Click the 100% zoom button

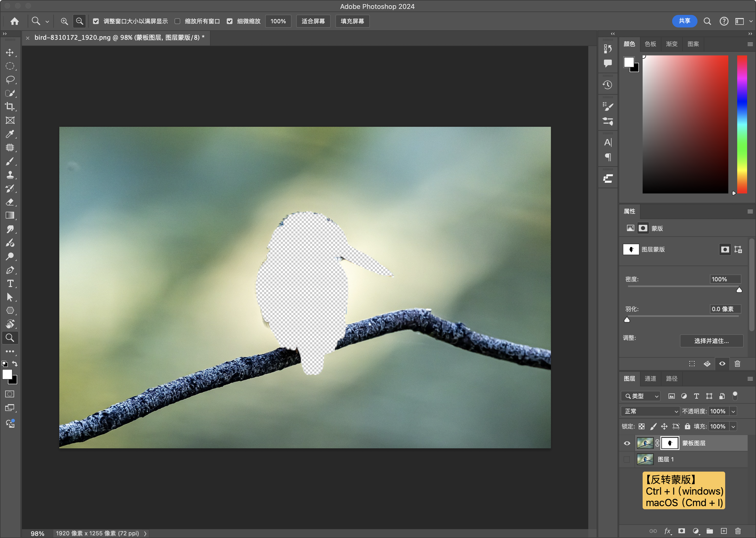point(278,21)
